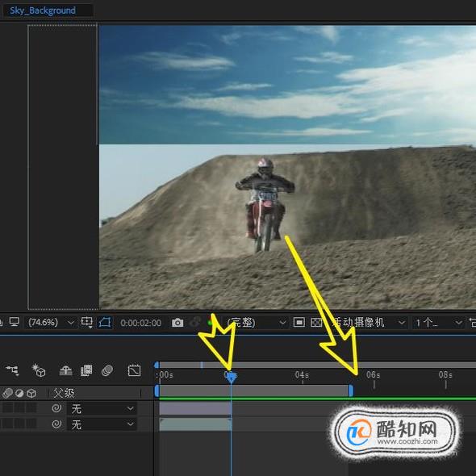Click the second layer's parent pick whip
Viewport: 476px width, 476px height.
tap(56, 424)
